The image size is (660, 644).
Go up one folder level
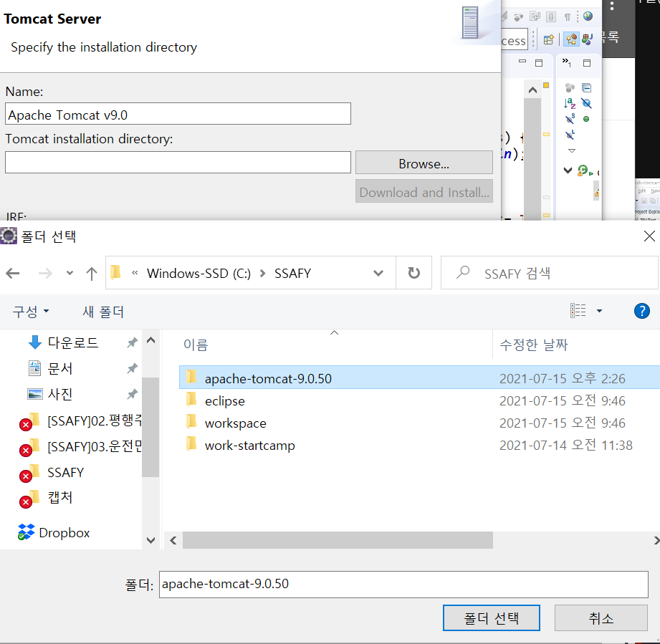(91, 274)
